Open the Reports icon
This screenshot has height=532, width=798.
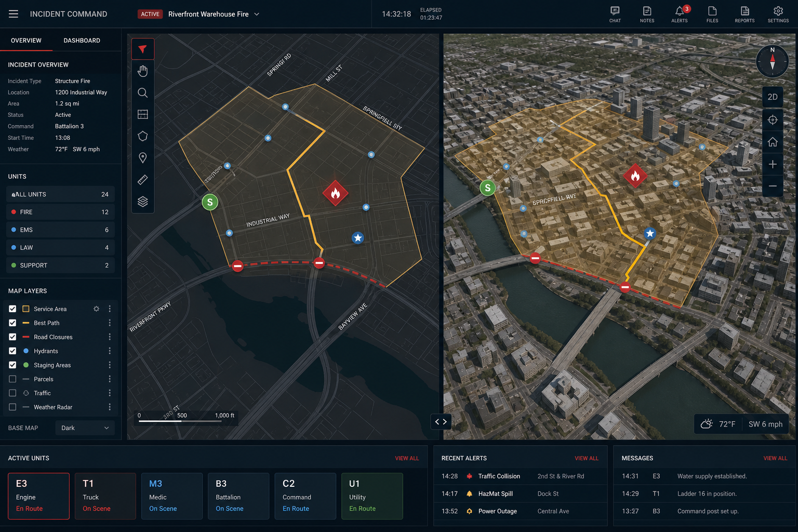pos(744,14)
